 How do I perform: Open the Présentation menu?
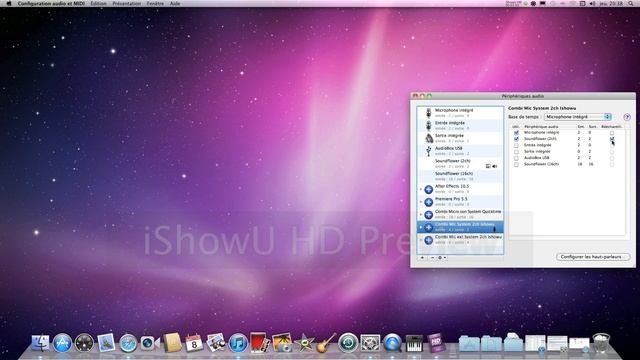click(127, 3)
